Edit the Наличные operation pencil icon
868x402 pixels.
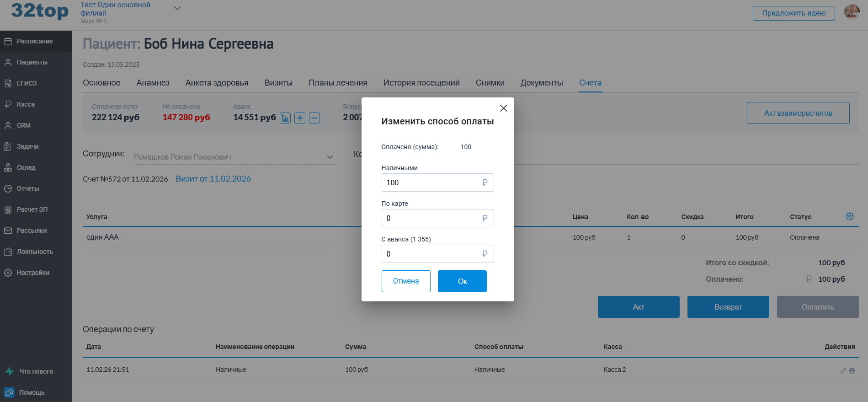[x=843, y=370]
